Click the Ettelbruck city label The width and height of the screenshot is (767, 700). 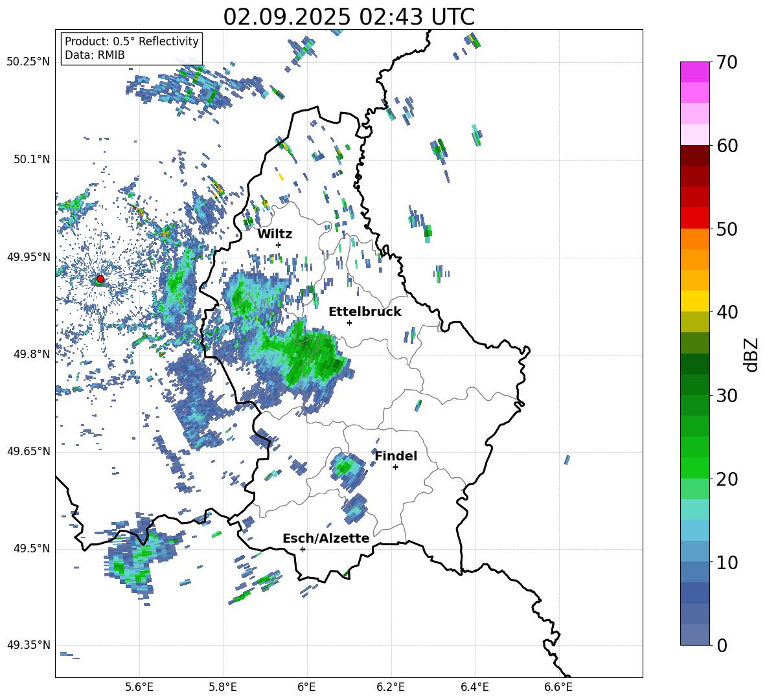[365, 312]
